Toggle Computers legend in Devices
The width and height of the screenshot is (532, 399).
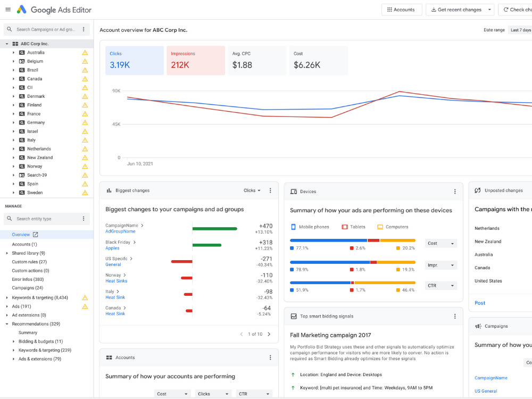pyautogui.click(x=393, y=227)
